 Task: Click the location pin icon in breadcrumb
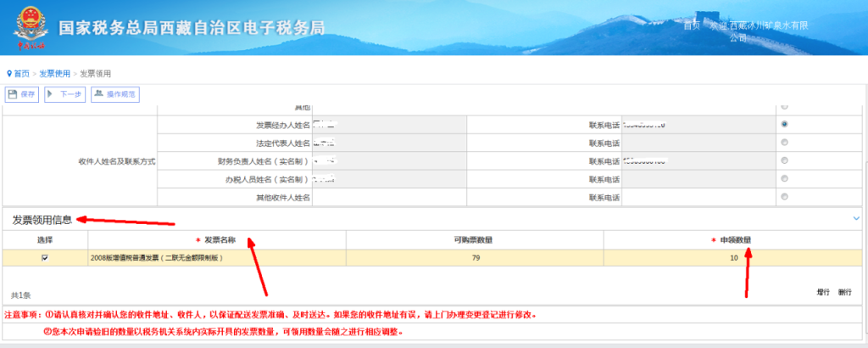[x=9, y=74]
